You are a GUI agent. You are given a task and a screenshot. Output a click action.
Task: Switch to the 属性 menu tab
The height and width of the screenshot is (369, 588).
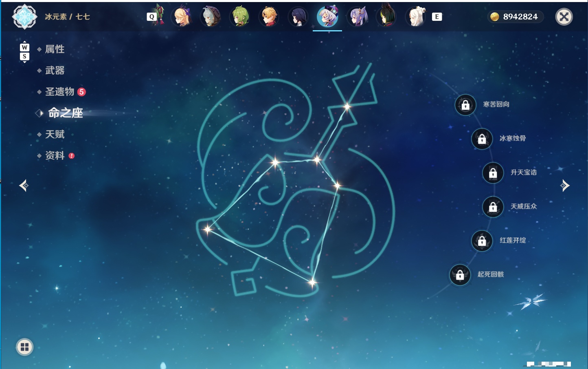pos(55,49)
